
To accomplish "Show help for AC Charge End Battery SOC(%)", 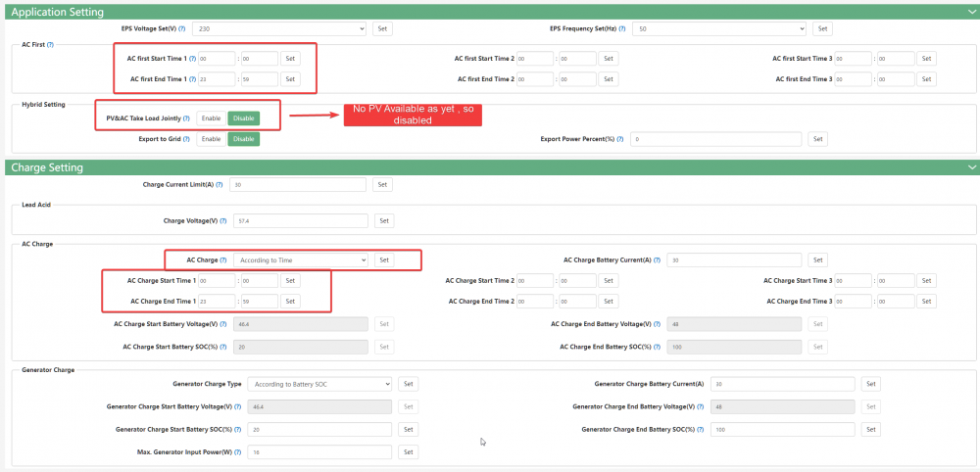I will 657,347.
